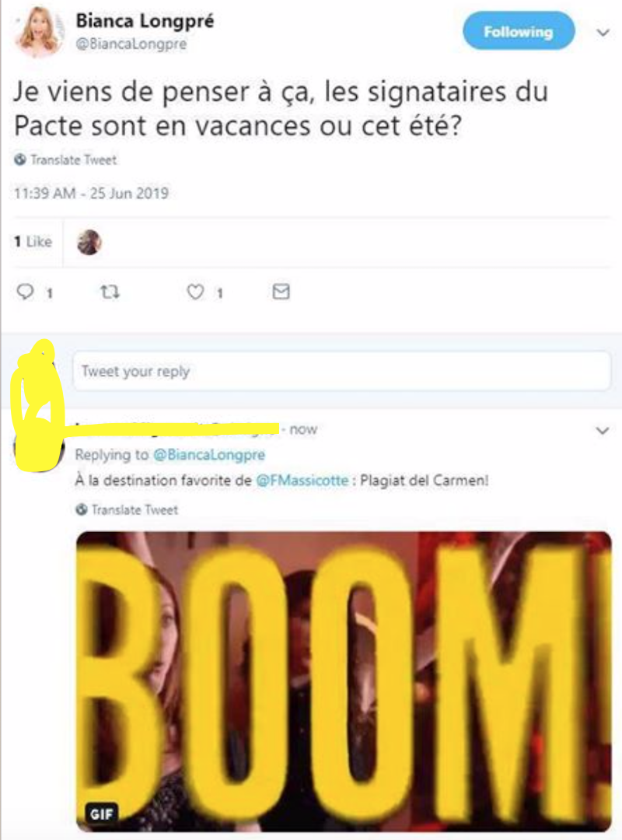The image size is (622, 840).
Task: Toggle the Following button off
Action: 518,31
